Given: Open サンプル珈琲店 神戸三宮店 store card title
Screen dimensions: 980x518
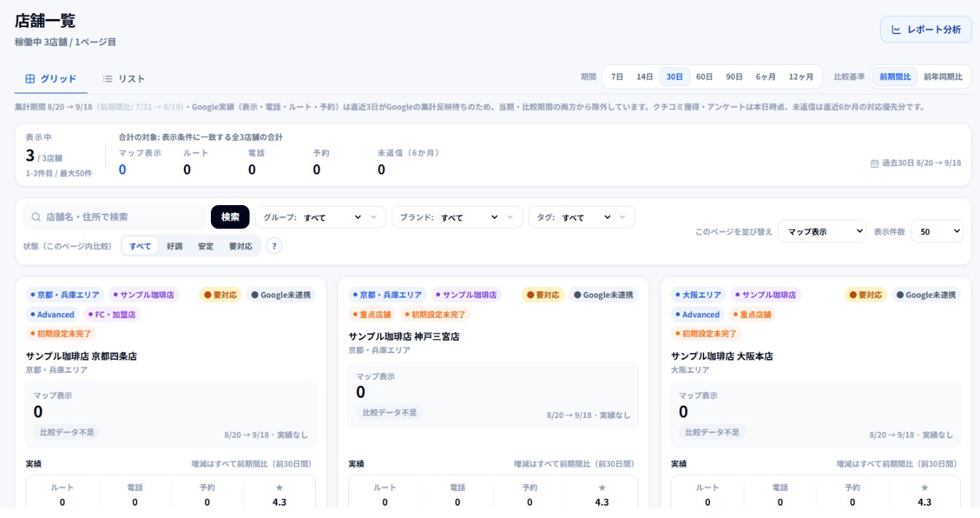Looking at the screenshot, I should (x=404, y=336).
